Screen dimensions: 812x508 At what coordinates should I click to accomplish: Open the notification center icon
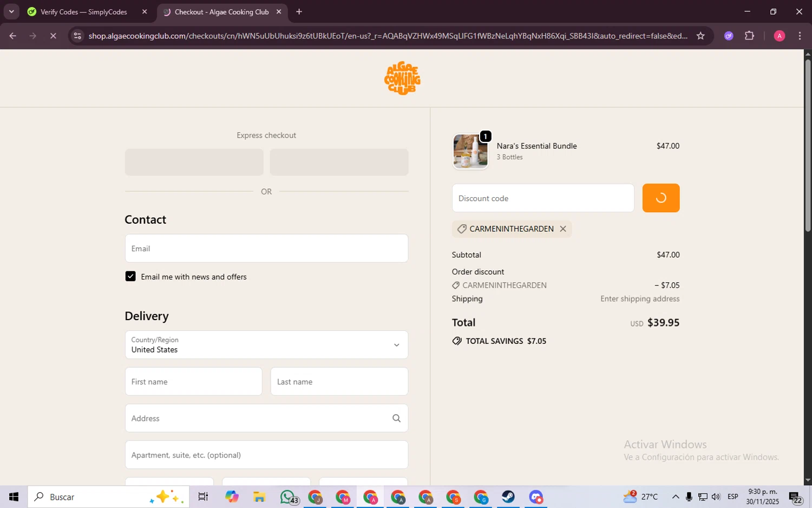click(x=795, y=497)
